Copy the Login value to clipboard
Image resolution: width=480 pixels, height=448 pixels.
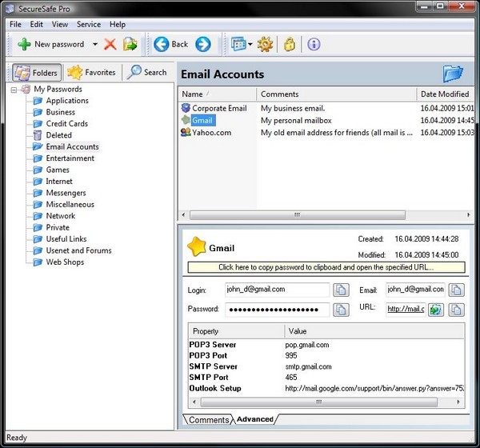(x=341, y=290)
